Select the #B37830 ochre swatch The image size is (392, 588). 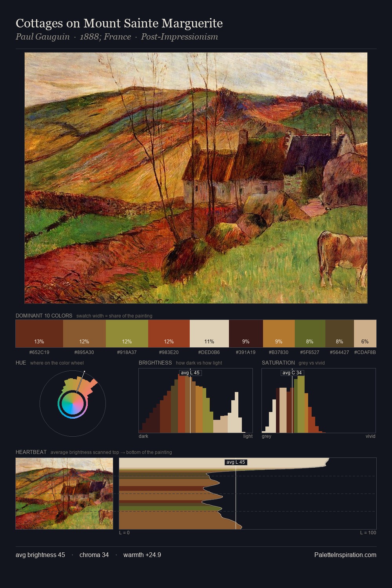(x=279, y=334)
